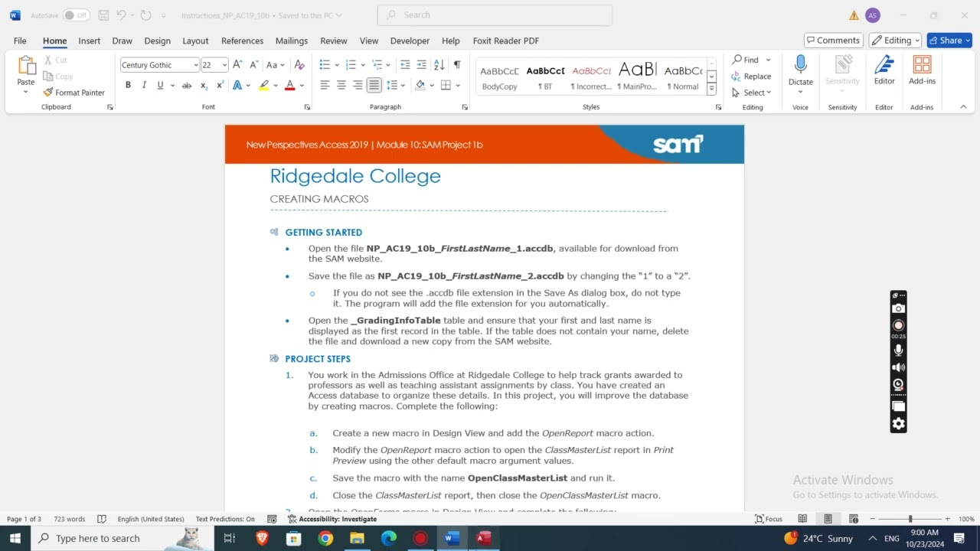Open the References tab
The width and height of the screenshot is (980, 551).
(x=242, y=41)
